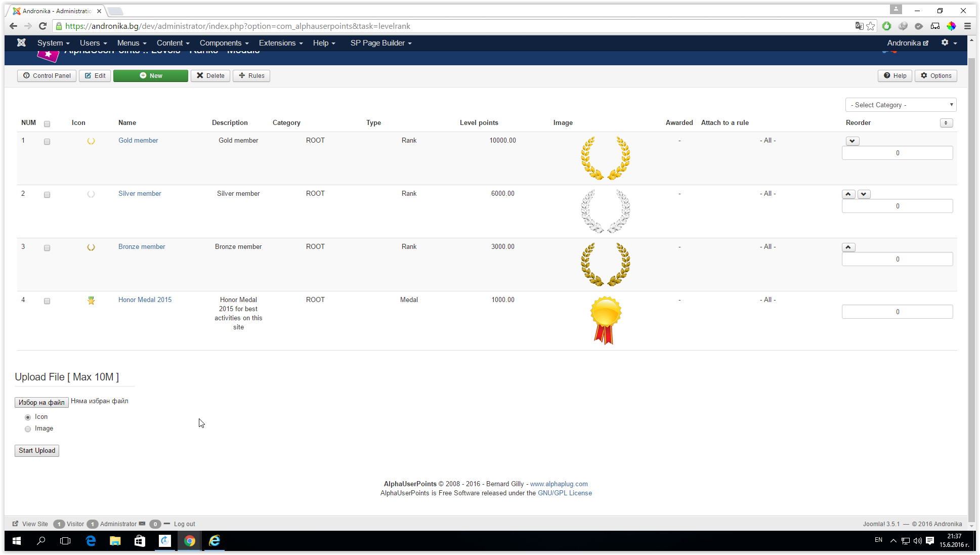Bookmark the page with the star icon
The width and height of the screenshot is (980, 555).
pos(870,26)
